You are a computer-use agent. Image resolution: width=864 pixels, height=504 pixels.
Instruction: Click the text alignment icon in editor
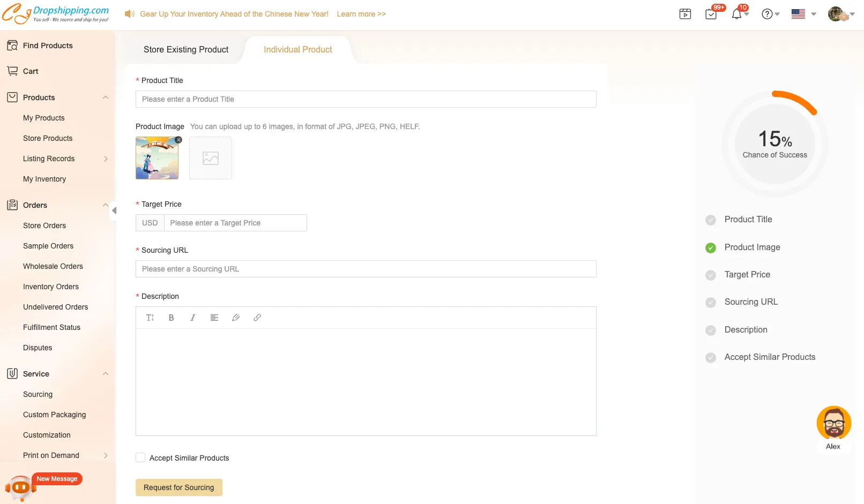(x=214, y=318)
